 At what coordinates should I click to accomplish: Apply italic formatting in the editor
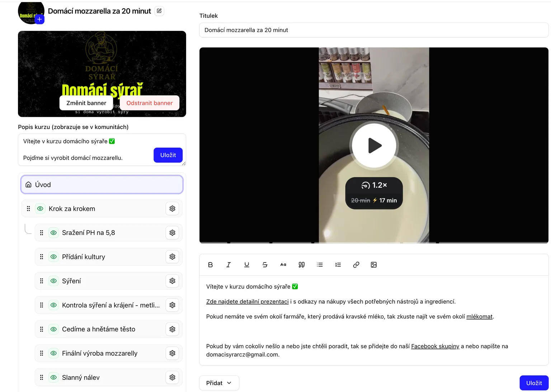tap(229, 265)
